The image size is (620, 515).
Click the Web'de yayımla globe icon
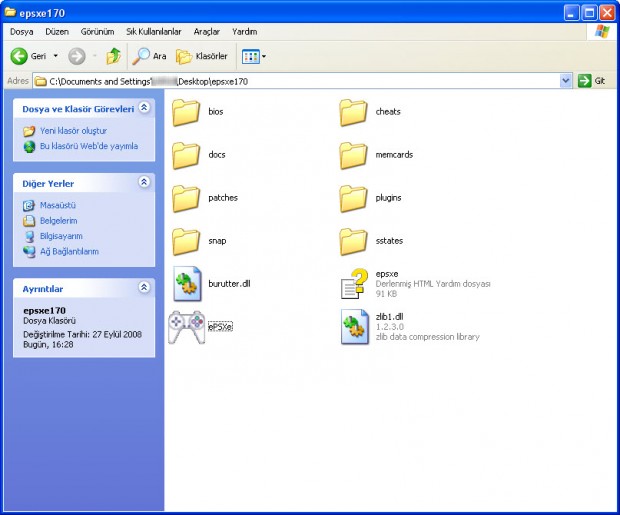pos(29,146)
